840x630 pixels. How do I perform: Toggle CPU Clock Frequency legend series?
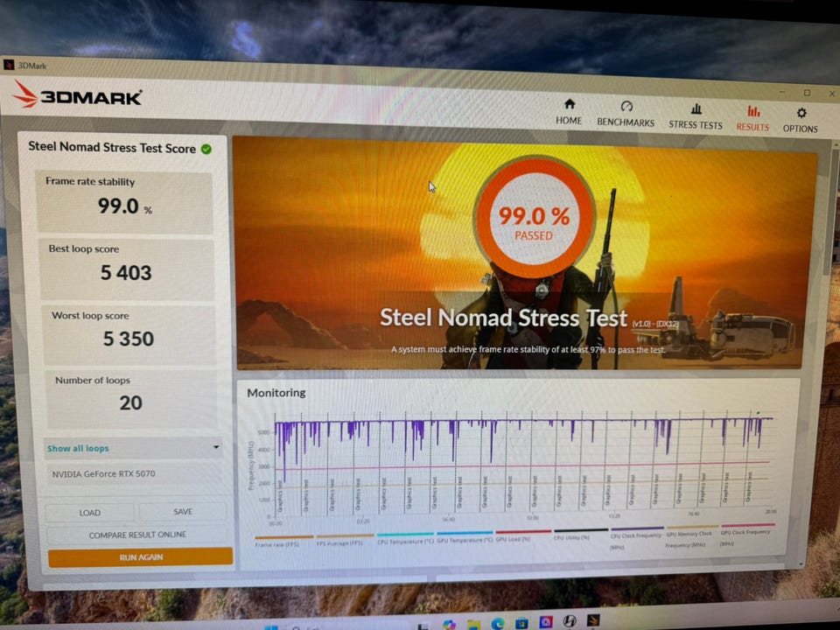click(637, 537)
